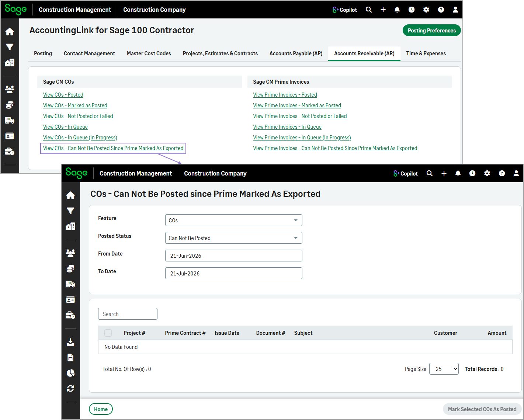Click the Posting Preferences button

pyautogui.click(x=432, y=31)
